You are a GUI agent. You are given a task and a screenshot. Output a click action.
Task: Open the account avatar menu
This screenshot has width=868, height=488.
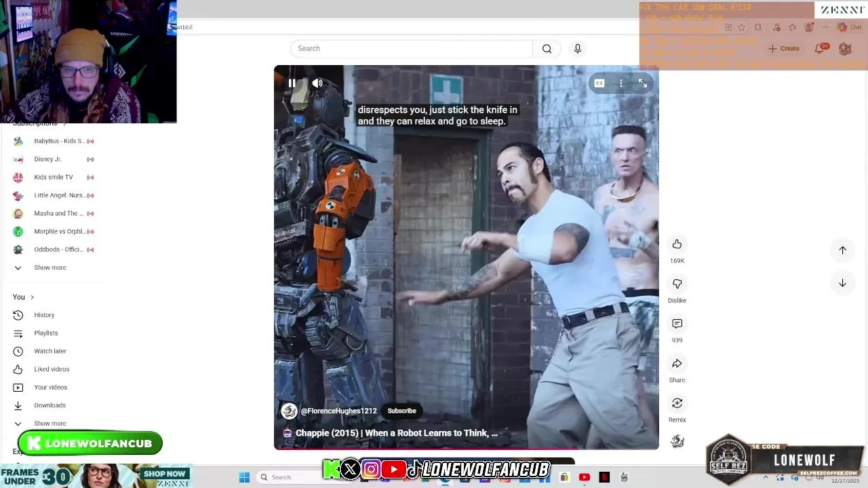[845, 49]
